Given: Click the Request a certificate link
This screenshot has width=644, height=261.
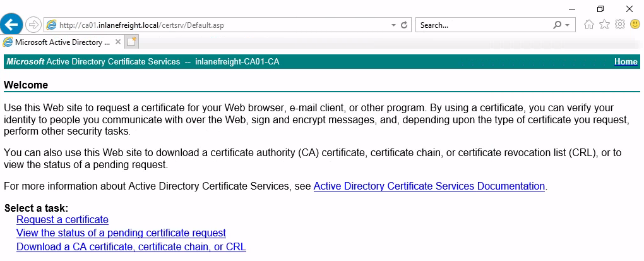Looking at the screenshot, I should click(x=63, y=220).
